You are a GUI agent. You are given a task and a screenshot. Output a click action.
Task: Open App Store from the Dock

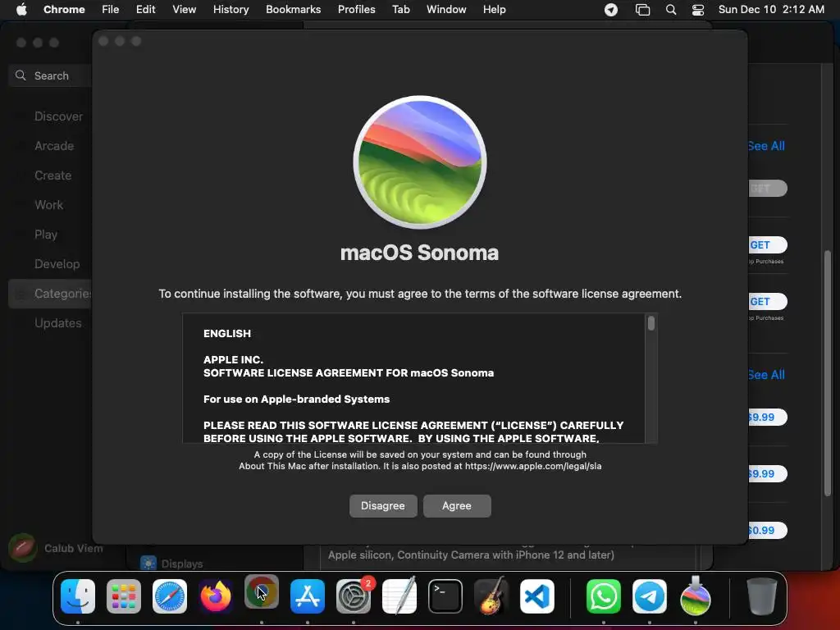pyautogui.click(x=308, y=596)
